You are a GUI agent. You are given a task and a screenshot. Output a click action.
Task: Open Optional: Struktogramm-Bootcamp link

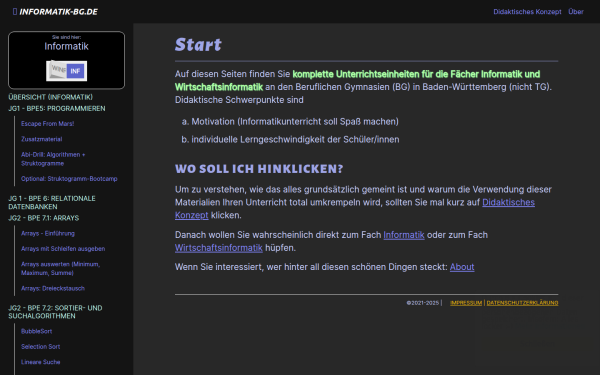pyautogui.click(x=69, y=179)
